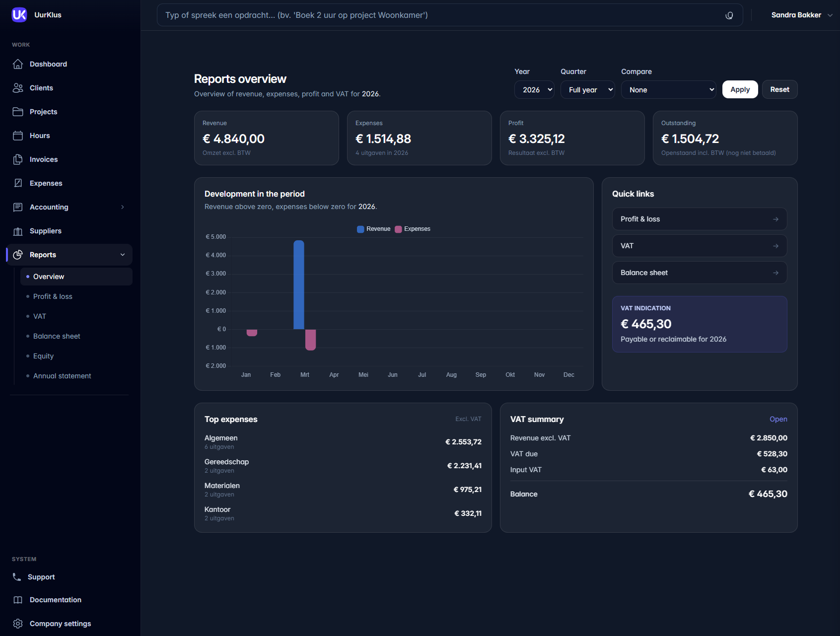Open the Expenses receipt icon
840x636 pixels.
tap(18, 183)
